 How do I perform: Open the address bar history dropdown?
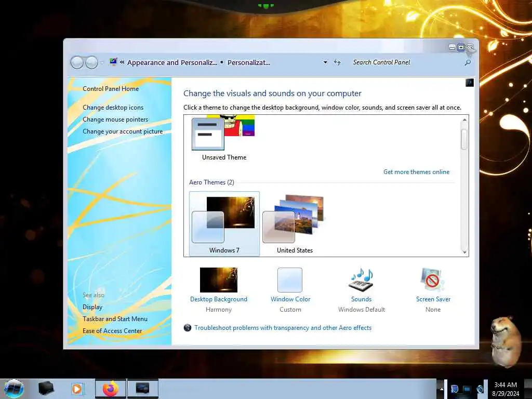pos(325,62)
